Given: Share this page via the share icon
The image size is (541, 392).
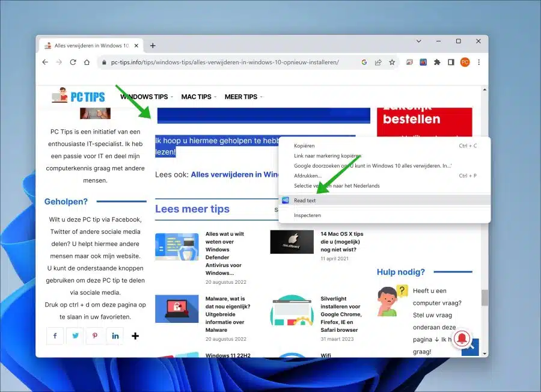Looking at the screenshot, I should (x=378, y=62).
